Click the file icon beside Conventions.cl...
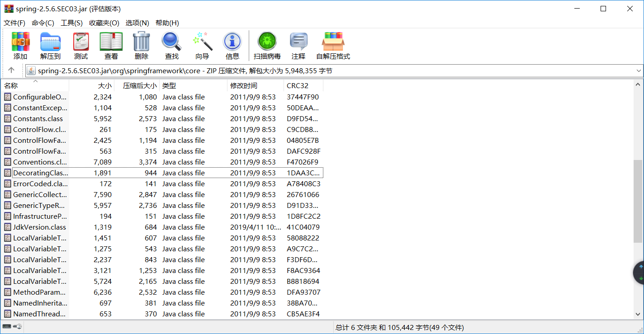The image size is (644, 334). point(8,162)
